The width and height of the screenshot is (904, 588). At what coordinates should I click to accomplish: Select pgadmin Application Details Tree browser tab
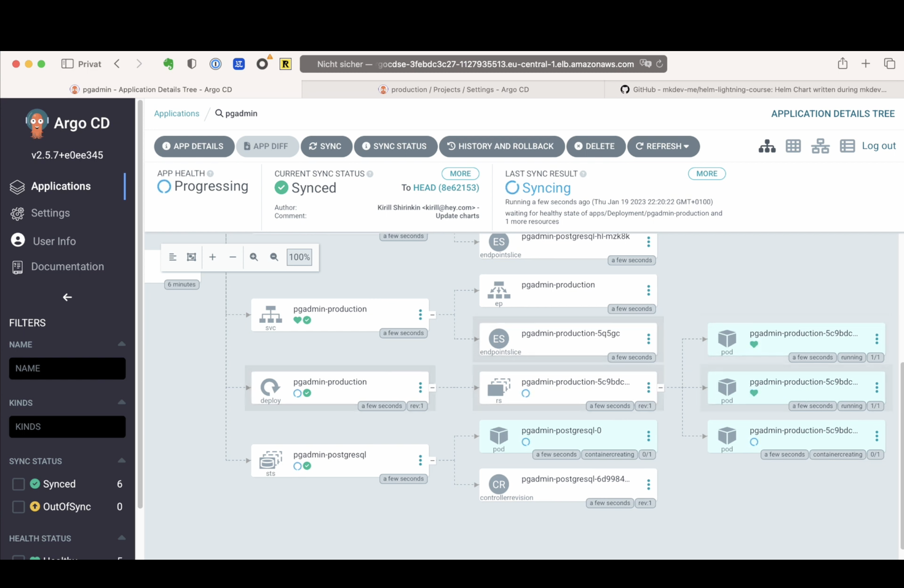[x=151, y=89]
